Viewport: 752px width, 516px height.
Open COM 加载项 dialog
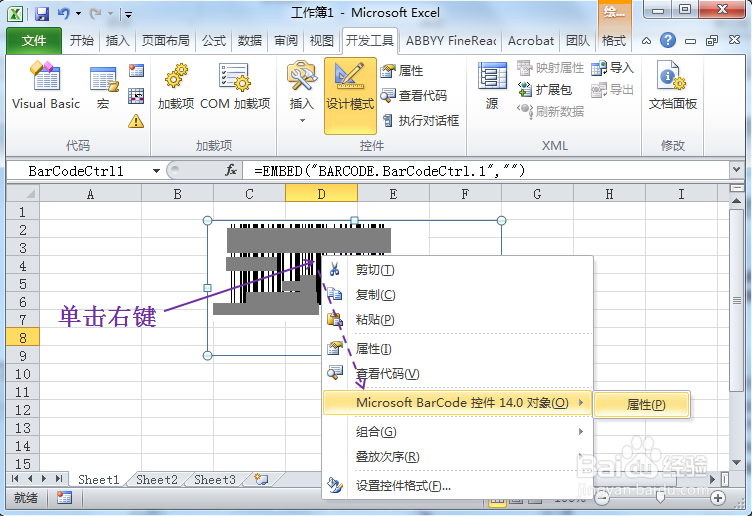pos(235,86)
